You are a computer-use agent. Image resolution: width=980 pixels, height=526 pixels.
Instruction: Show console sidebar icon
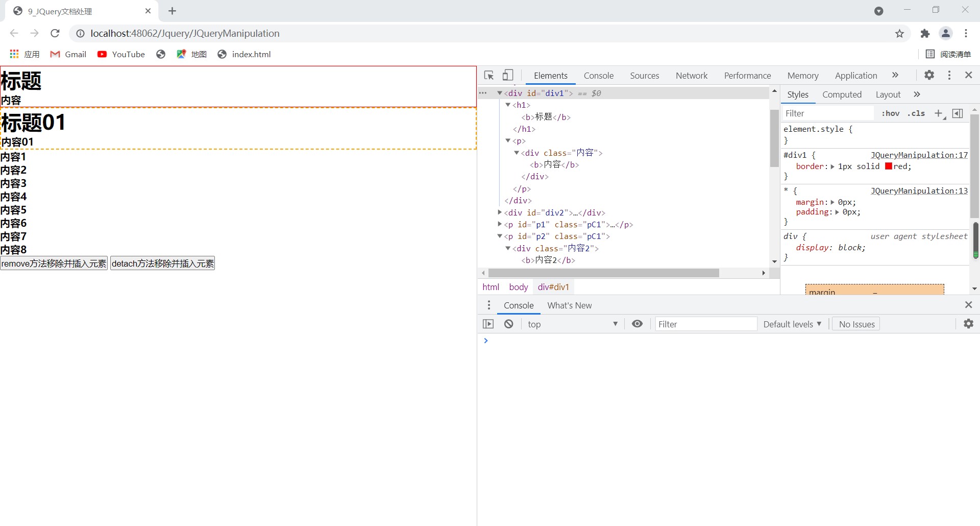click(x=488, y=324)
